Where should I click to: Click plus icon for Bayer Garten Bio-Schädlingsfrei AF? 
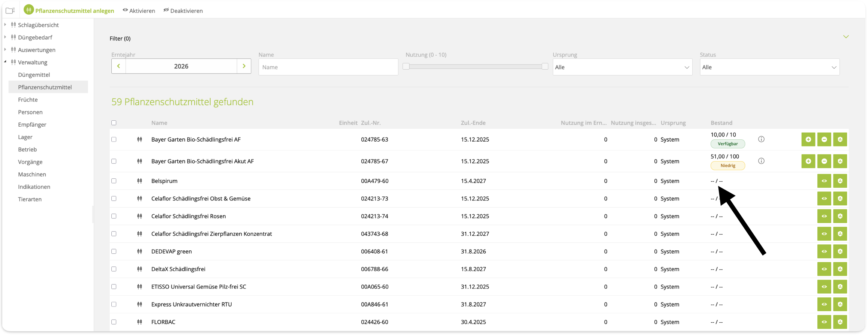coord(808,139)
